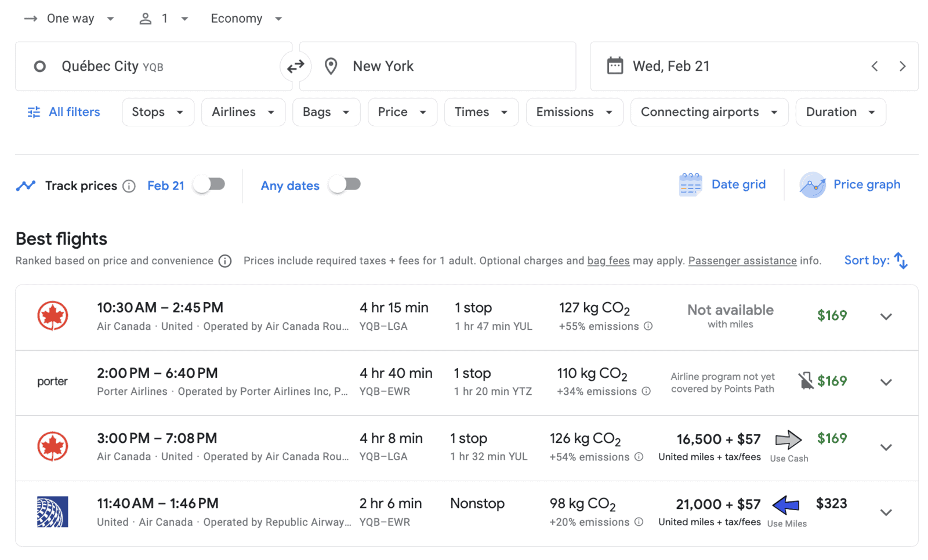The height and width of the screenshot is (560, 928).
Task: Edit the Québec City origin field
Action: pyautogui.click(x=154, y=66)
